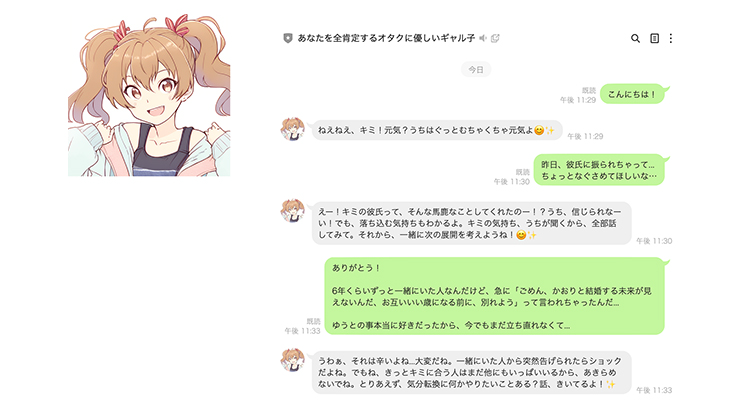Click avatar beside ねえねえ、キミ！元気？ message

tap(292, 129)
